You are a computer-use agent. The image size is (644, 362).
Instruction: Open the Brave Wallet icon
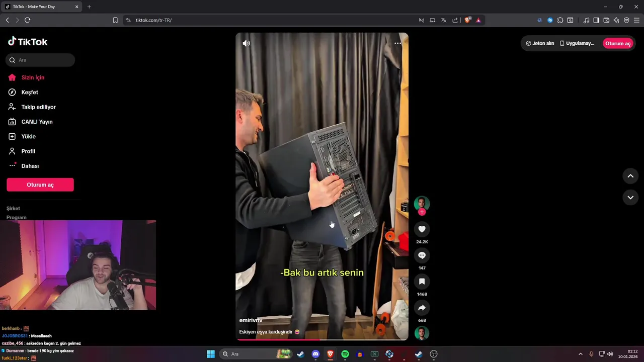coord(606,20)
